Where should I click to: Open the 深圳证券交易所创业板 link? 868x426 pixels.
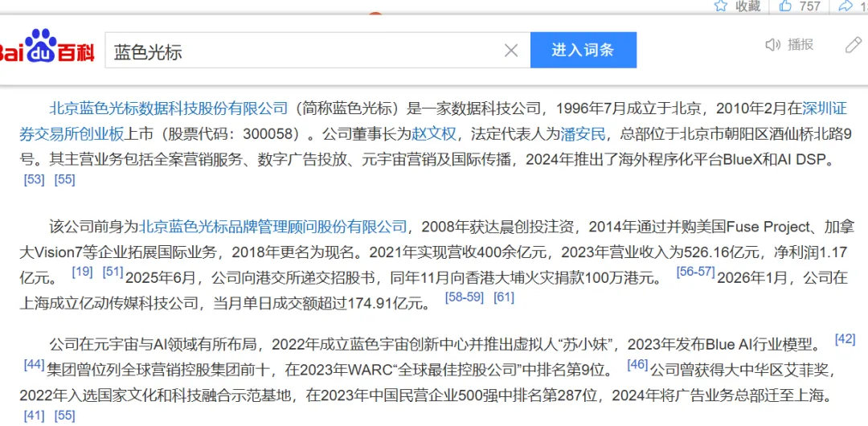coord(825,108)
